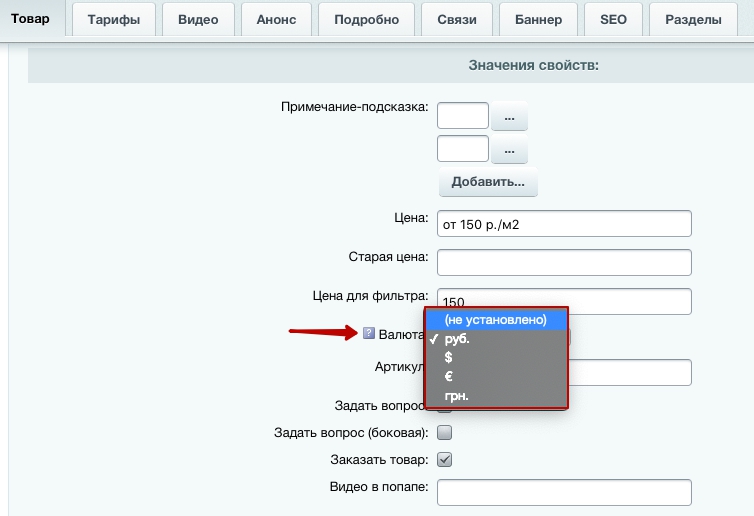
Task: Click the 'Значения свойств:' section header
Action: point(534,65)
